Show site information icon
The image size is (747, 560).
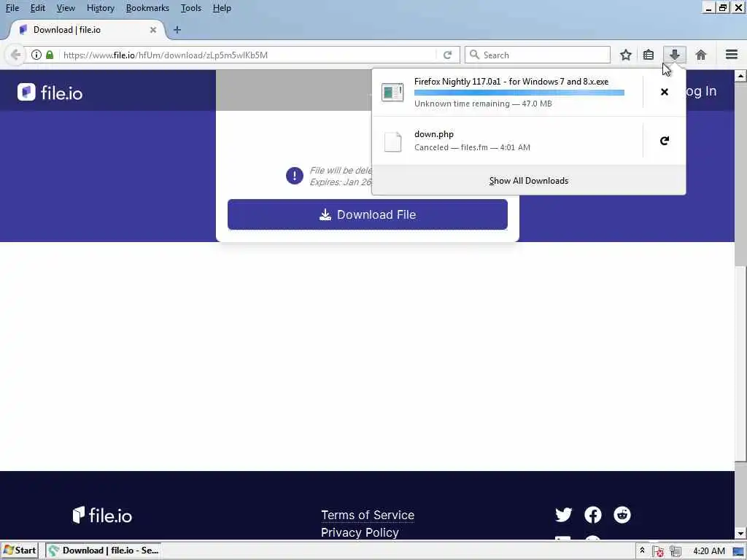pos(36,55)
